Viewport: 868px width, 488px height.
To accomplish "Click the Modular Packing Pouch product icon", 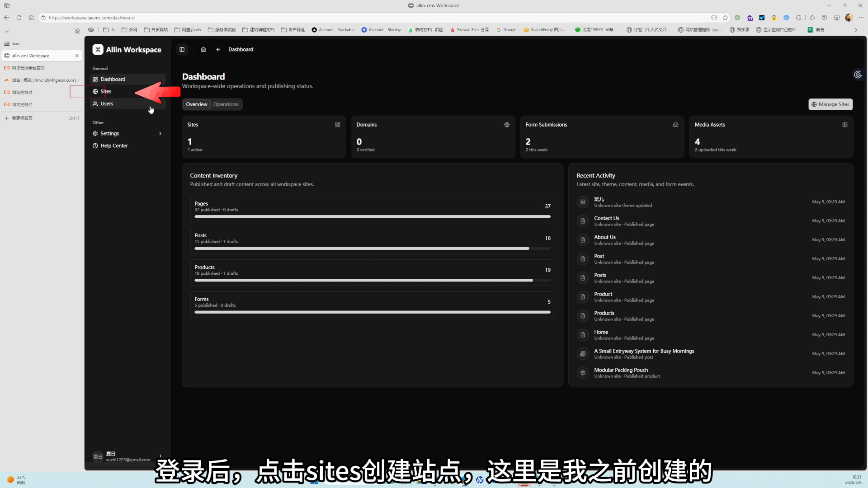I will pos(583,373).
